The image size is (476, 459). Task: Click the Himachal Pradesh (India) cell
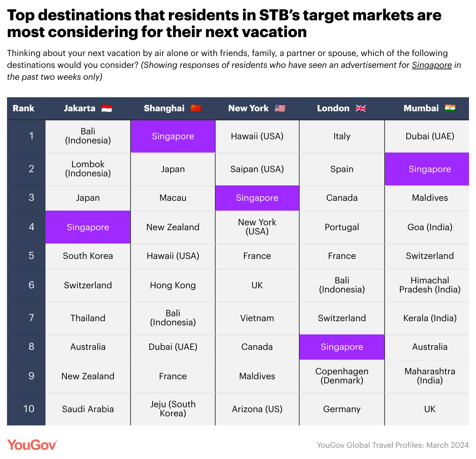430,285
